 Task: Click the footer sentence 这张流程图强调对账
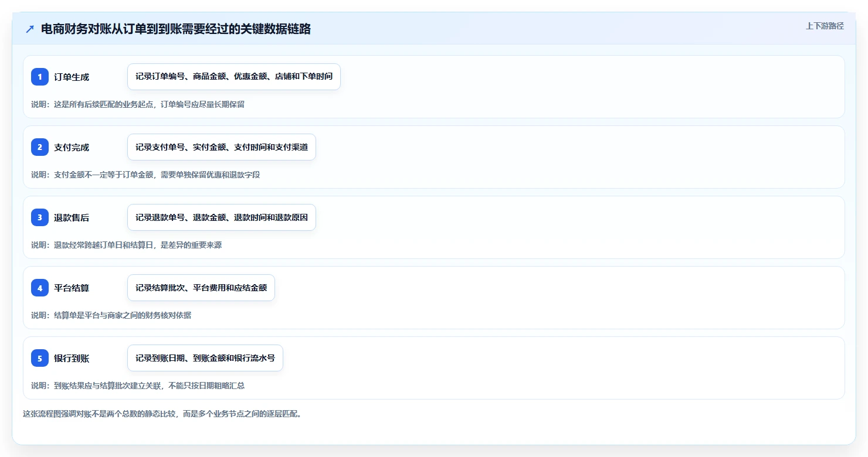click(162, 414)
